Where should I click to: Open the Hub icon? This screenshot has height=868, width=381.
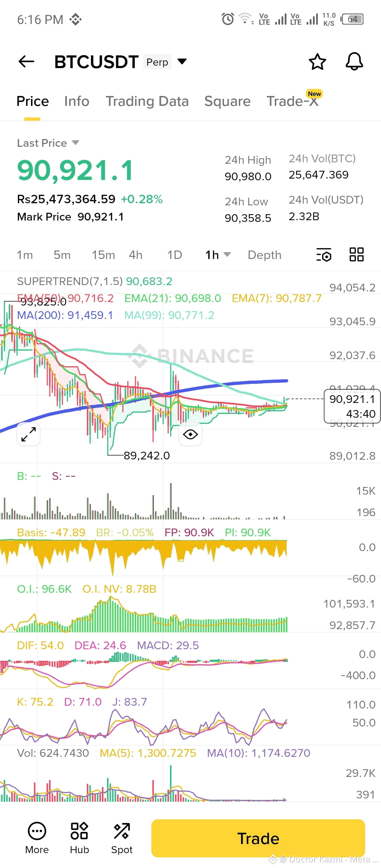(79, 838)
